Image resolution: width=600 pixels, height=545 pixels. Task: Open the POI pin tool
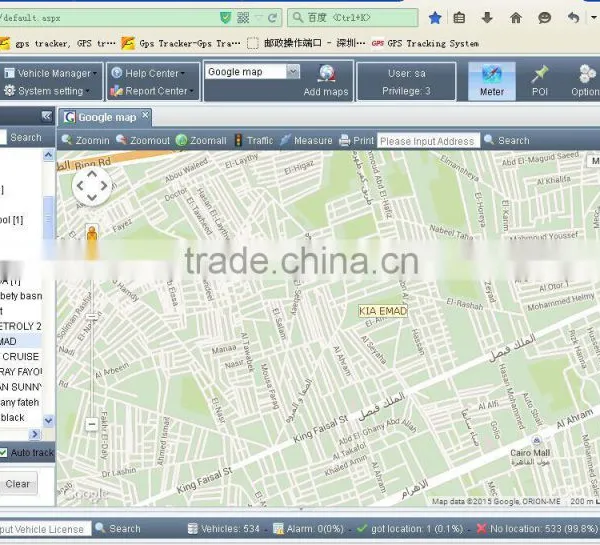tap(540, 81)
